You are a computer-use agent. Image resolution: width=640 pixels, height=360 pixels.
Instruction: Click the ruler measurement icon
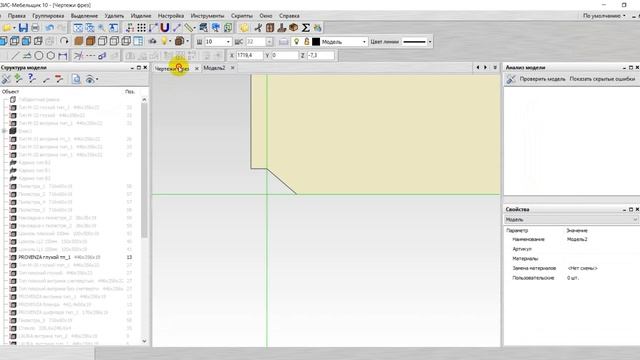coord(189,28)
